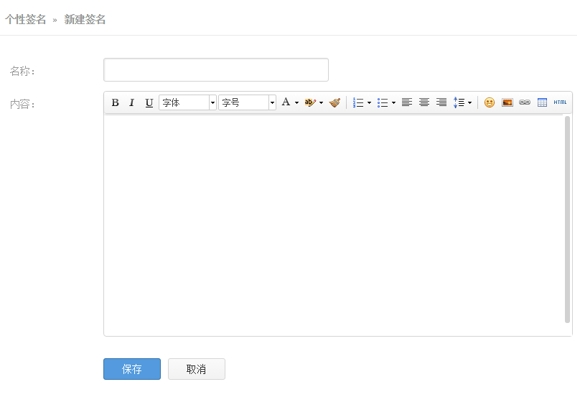Toggle underline formatting with the U icon
This screenshot has height=396, width=577.
[x=149, y=103]
